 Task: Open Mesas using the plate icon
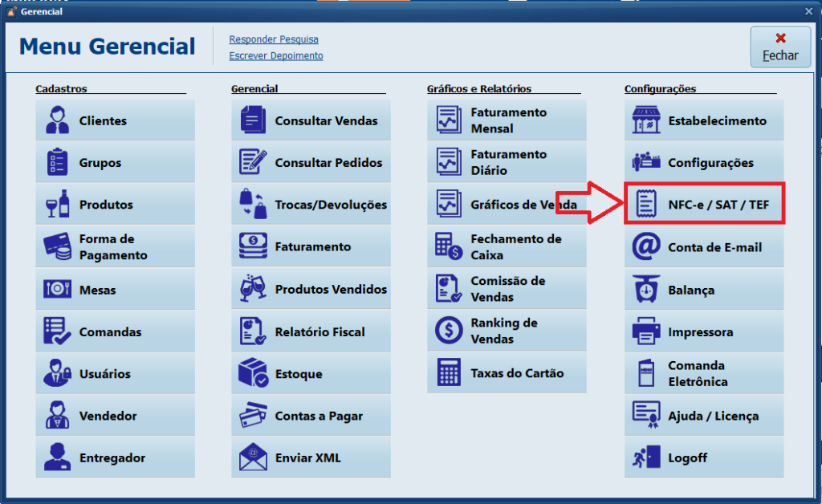click(56, 289)
